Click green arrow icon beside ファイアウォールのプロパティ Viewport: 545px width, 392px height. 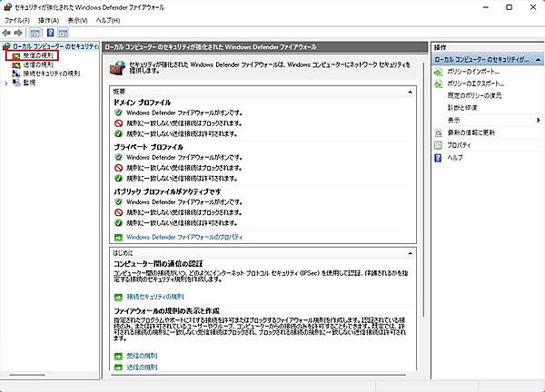118,238
